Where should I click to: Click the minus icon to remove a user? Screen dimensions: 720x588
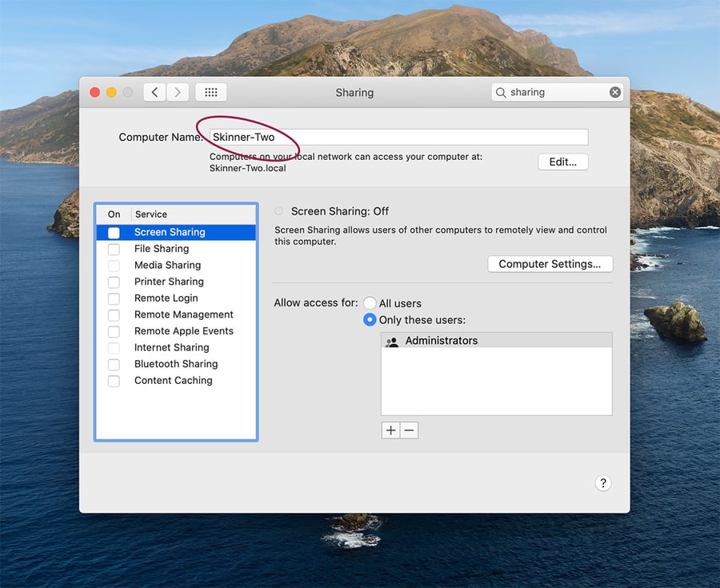[409, 430]
